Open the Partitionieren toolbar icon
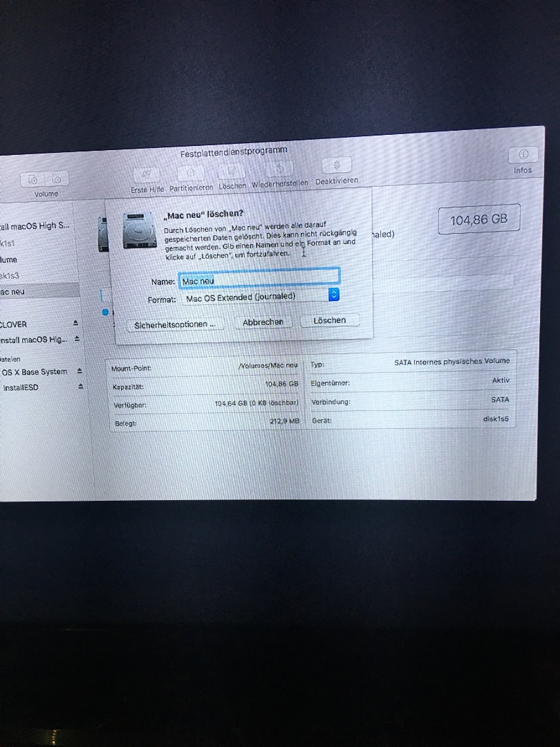Screen dimensions: 560x747 [x=191, y=173]
